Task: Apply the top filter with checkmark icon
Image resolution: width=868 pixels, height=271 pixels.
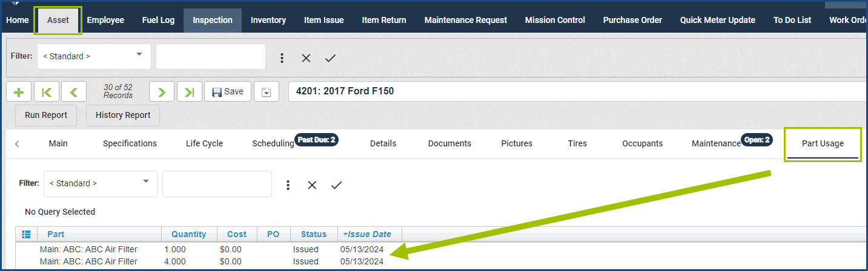Action: tap(330, 58)
